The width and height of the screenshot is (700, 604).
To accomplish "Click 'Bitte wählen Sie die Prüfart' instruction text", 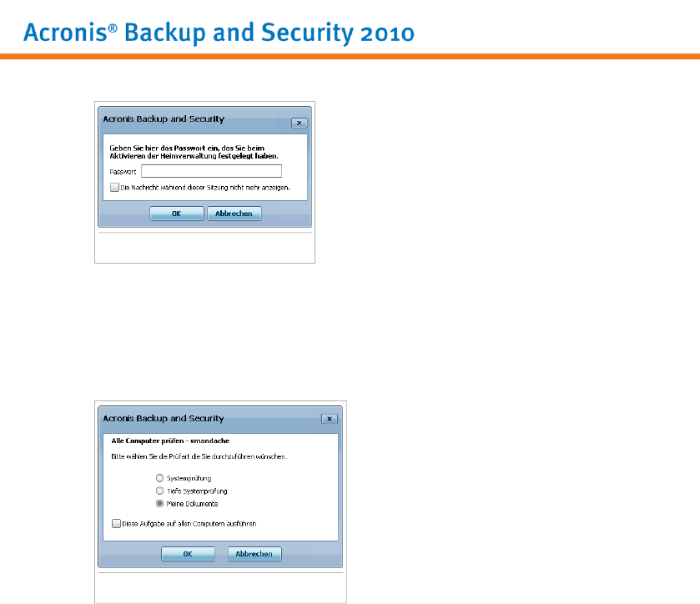I will 199,456.
